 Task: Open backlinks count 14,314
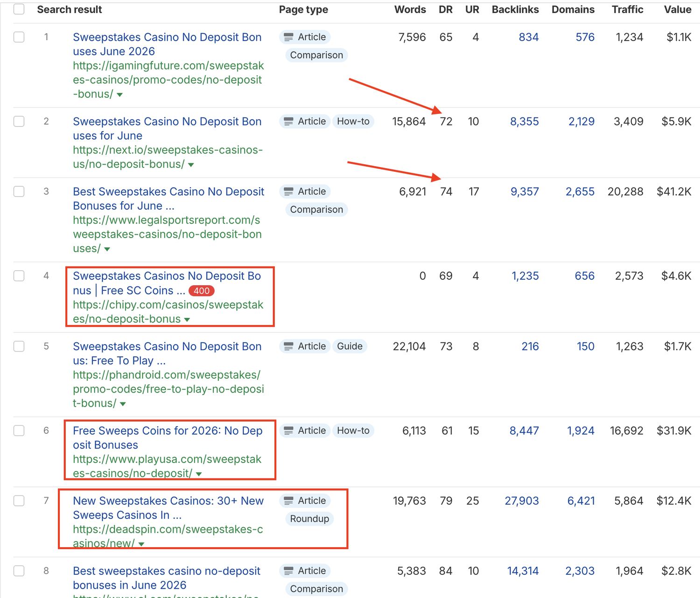[523, 571]
